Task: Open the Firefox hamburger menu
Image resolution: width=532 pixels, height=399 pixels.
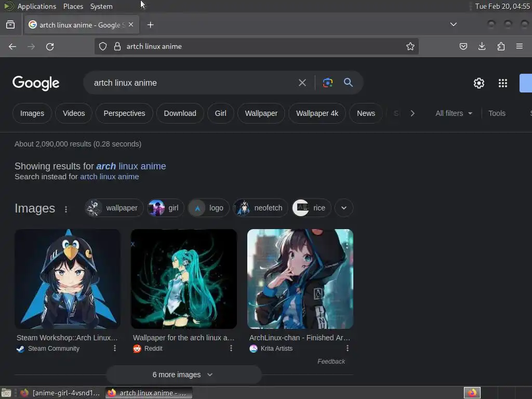Action: tap(520, 46)
